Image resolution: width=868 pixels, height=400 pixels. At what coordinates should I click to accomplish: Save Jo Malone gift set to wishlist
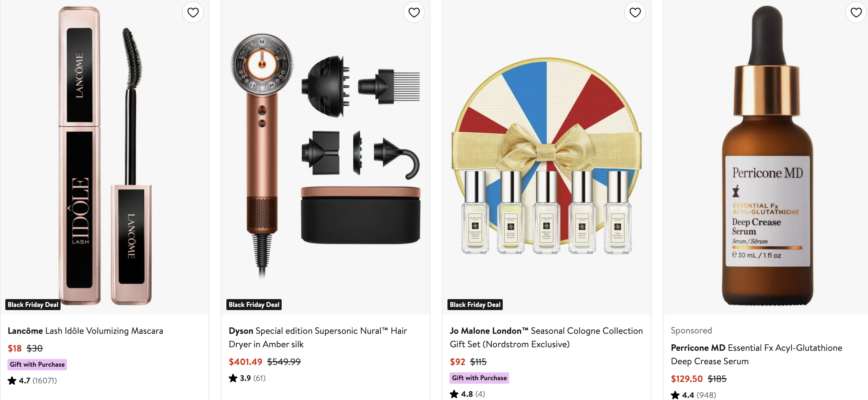635,13
